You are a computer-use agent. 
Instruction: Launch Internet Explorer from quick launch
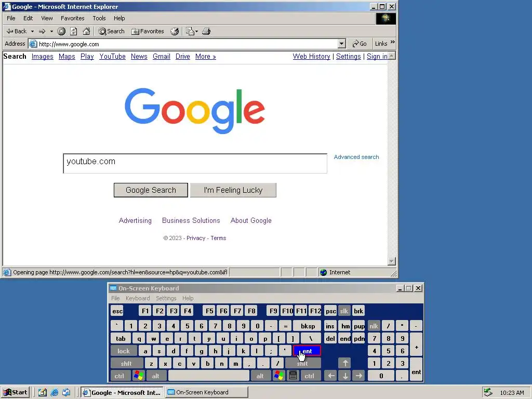click(54, 393)
